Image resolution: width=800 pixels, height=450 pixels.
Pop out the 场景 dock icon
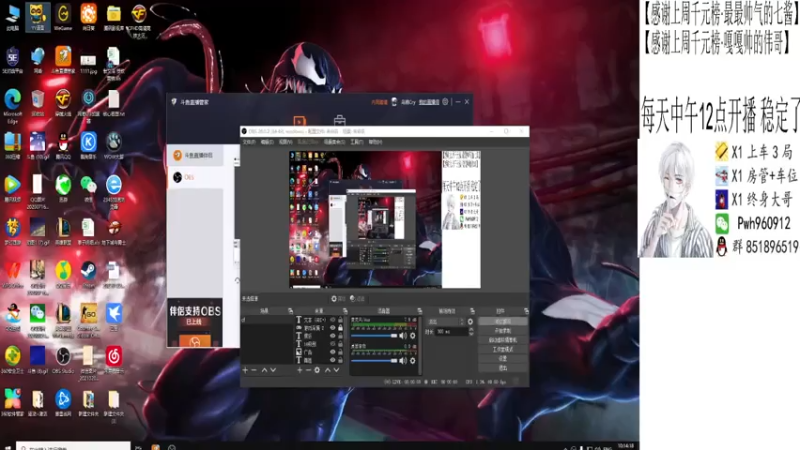[x=290, y=311]
